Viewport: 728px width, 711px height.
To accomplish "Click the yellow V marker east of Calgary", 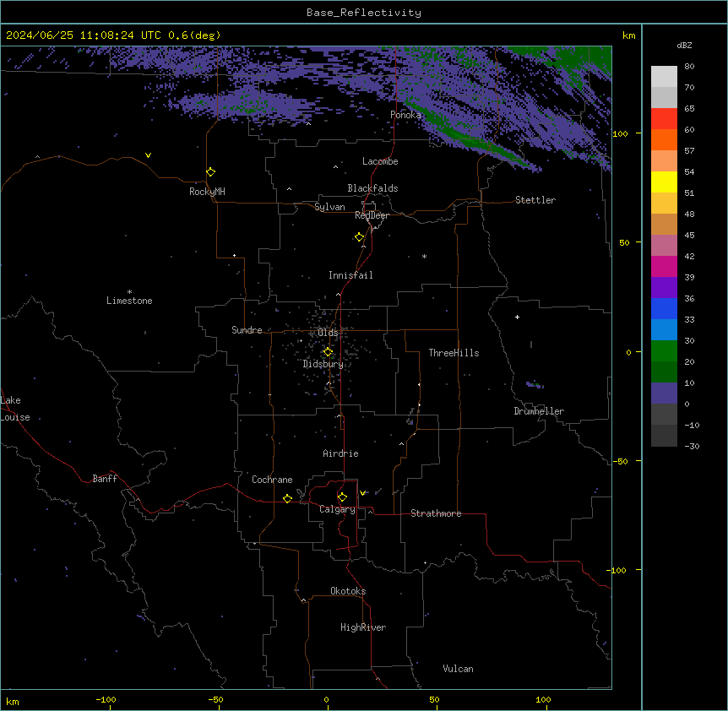I will tap(362, 493).
